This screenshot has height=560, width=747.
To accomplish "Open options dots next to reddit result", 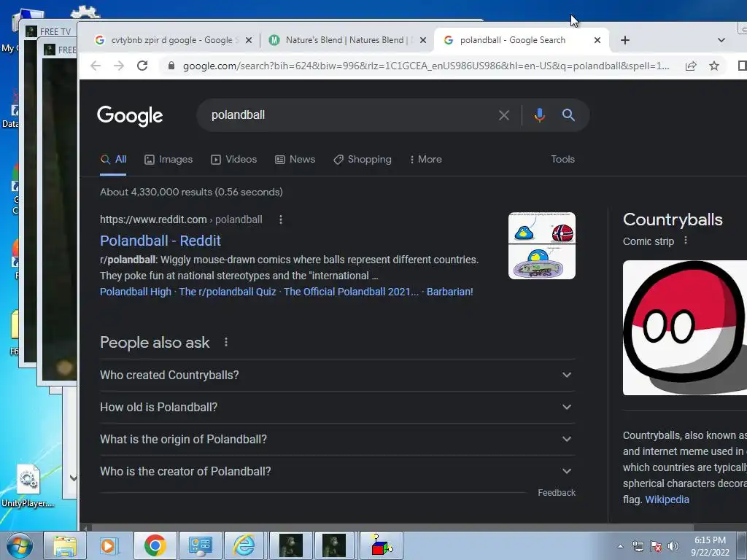I will tap(281, 219).
